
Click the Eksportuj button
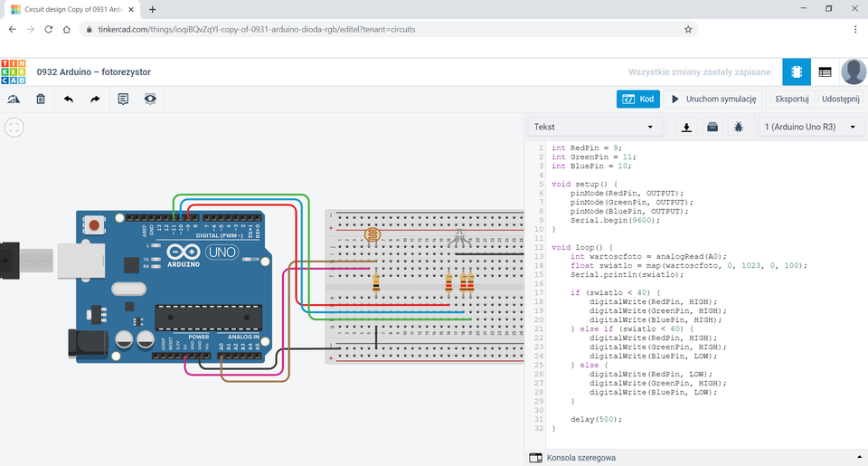[792, 100]
